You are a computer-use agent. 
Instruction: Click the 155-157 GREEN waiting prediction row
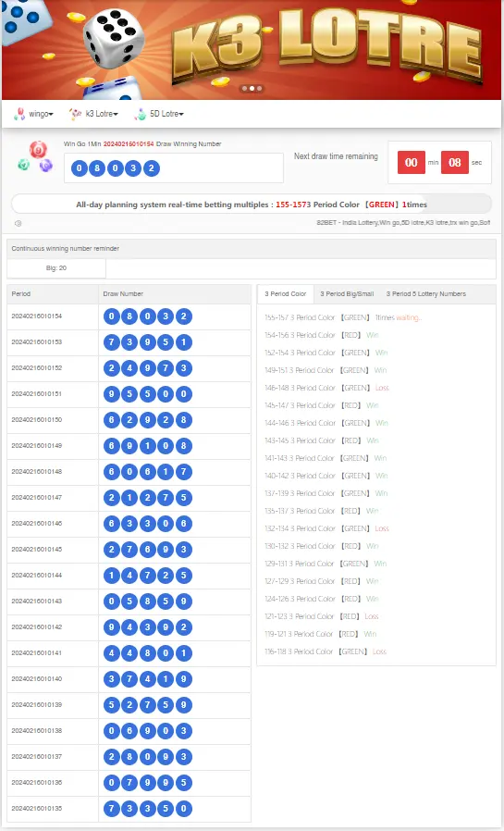344,317
